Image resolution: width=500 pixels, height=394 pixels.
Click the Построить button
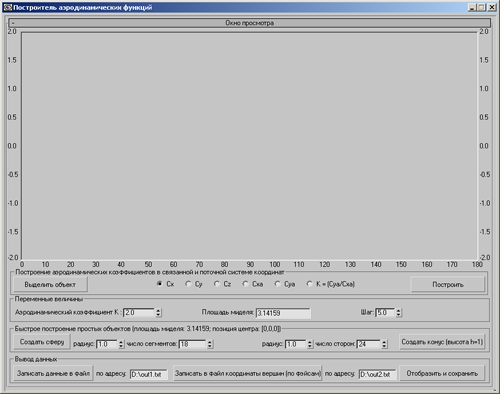point(448,284)
